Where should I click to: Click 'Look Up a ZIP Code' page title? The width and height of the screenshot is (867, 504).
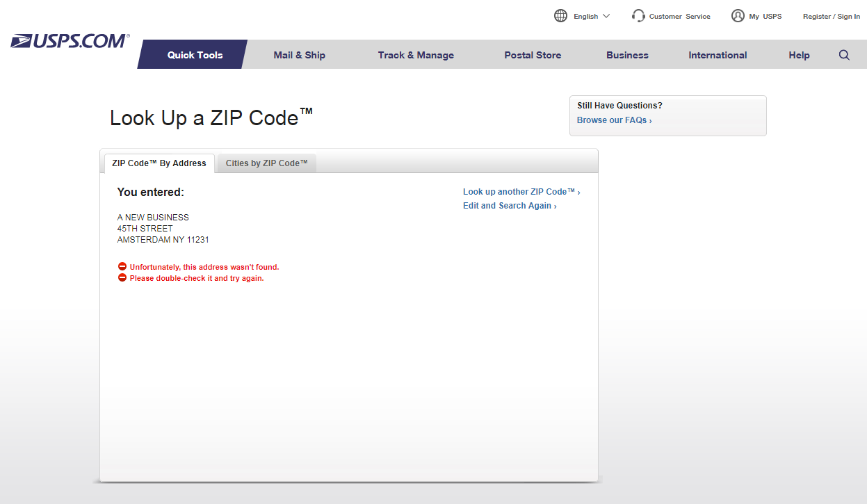(x=211, y=117)
